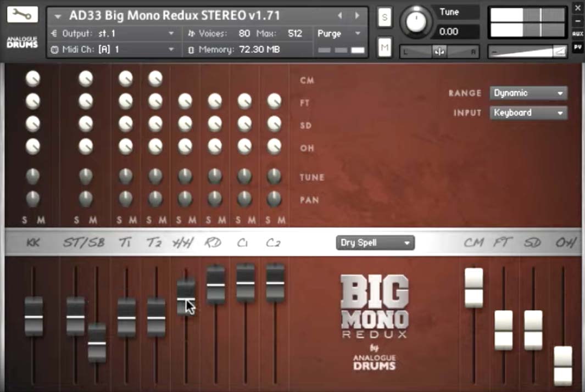Click the C2 channel OH send knob
This screenshot has height=392, width=585.
click(x=274, y=147)
